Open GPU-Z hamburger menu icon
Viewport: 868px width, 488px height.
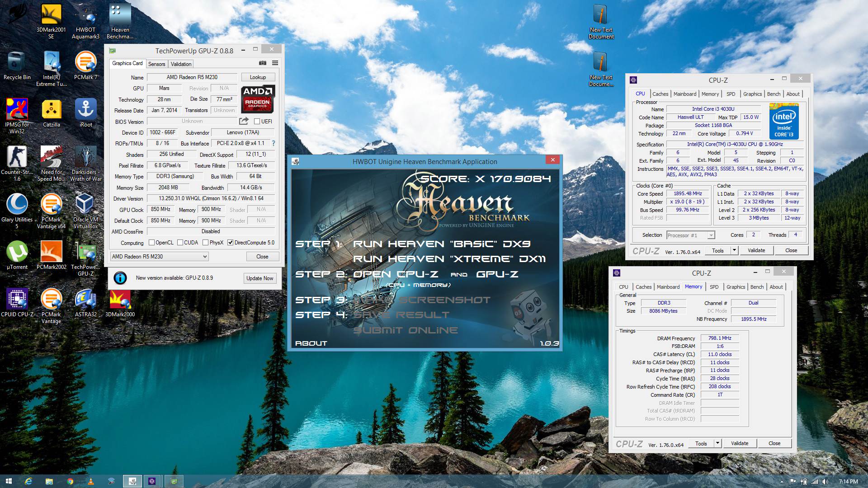point(275,63)
